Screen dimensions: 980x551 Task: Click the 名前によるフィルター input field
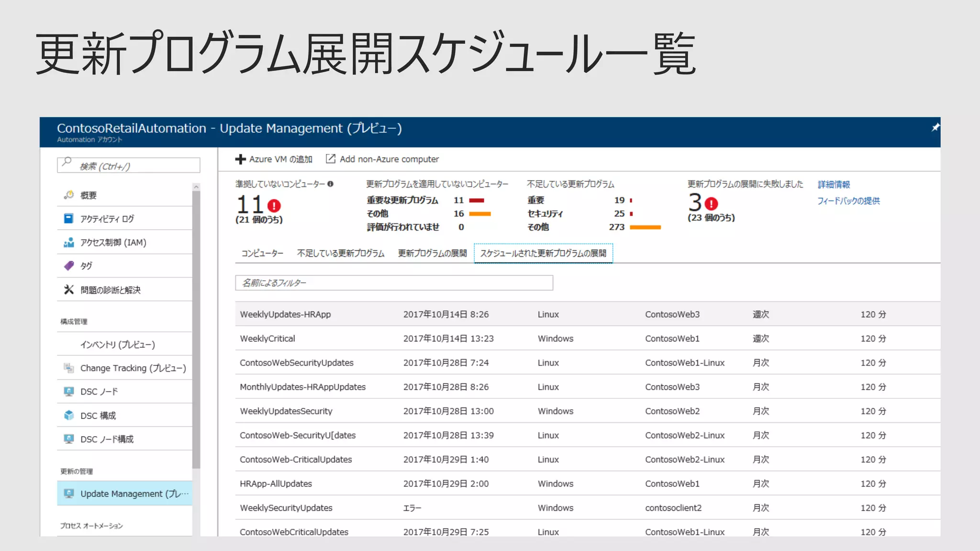pyautogui.click(x=393, y=283)
